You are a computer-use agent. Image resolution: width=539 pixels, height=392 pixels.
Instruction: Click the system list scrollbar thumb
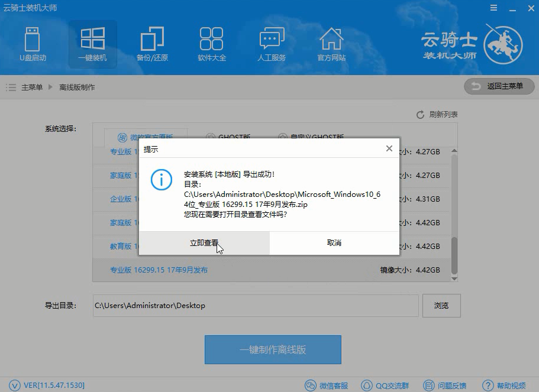454,255
